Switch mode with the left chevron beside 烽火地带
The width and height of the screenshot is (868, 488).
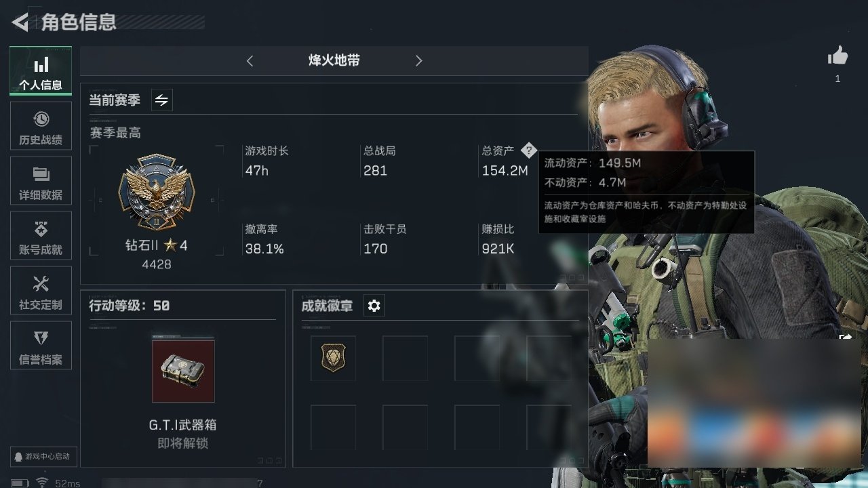point(250,61)
